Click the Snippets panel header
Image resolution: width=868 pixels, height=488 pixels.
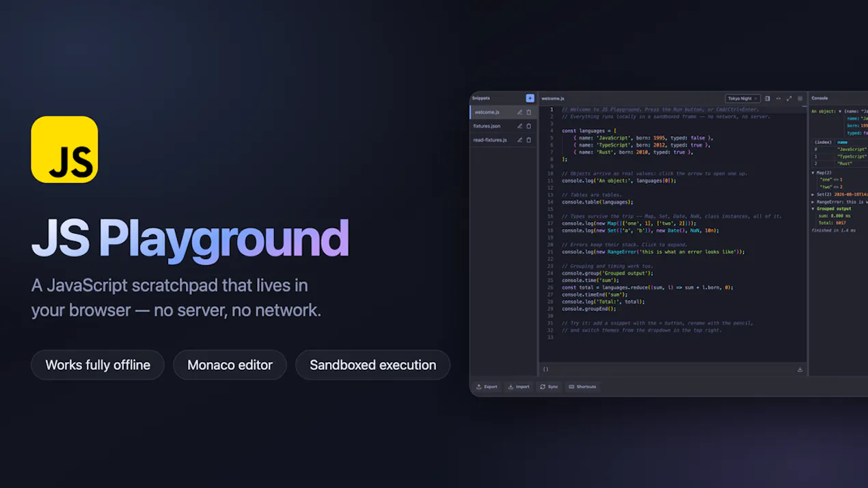(x=481, y=98)
